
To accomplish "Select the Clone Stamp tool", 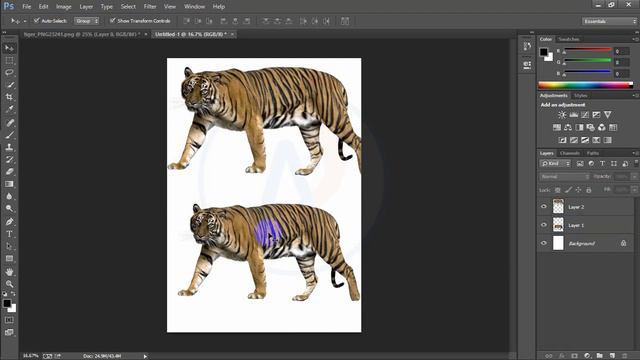I will point(9,147).
